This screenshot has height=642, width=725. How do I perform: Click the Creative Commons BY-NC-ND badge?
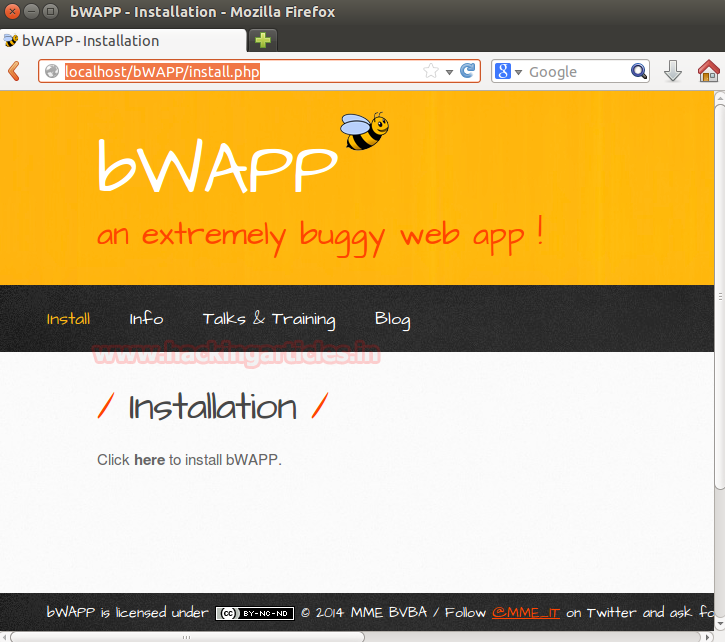coord(255,613)
